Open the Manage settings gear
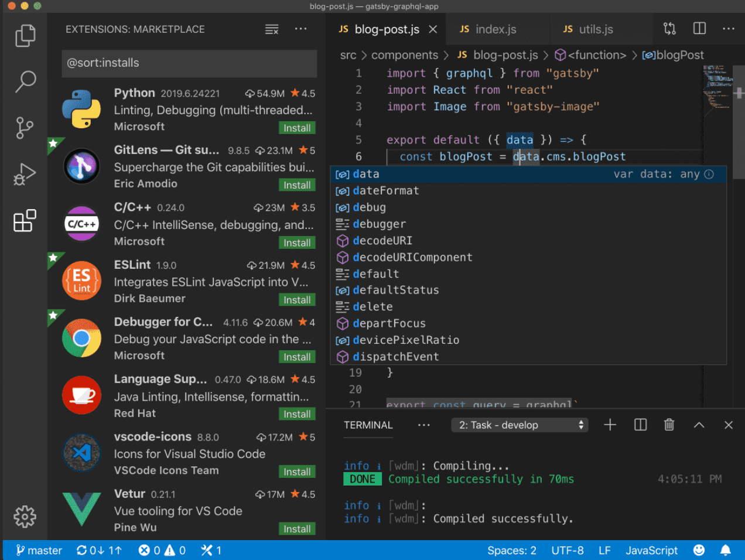This screenshot has height=560, width=745. pyautogui.click(x=25, y=517)
